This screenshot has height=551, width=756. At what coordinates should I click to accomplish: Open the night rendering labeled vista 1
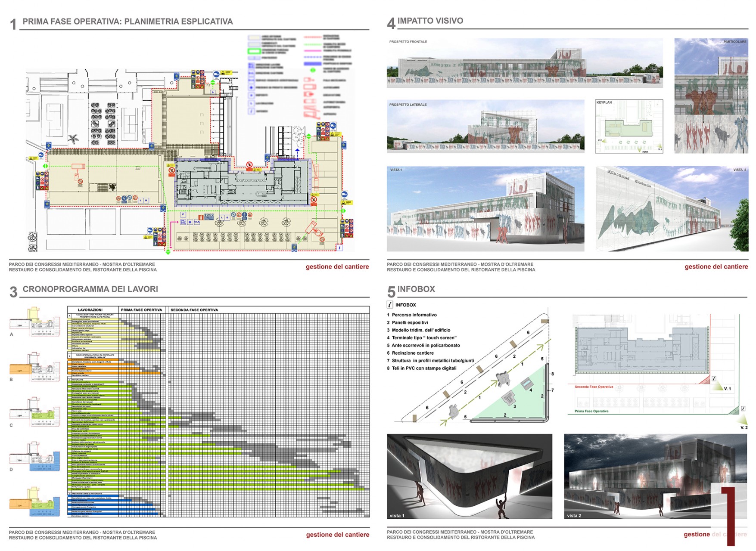tap(469, 476)
